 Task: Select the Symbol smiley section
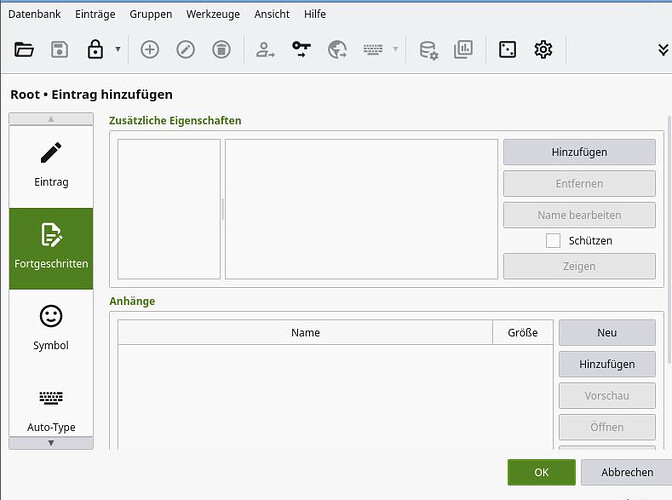click(x=51, y=326)
